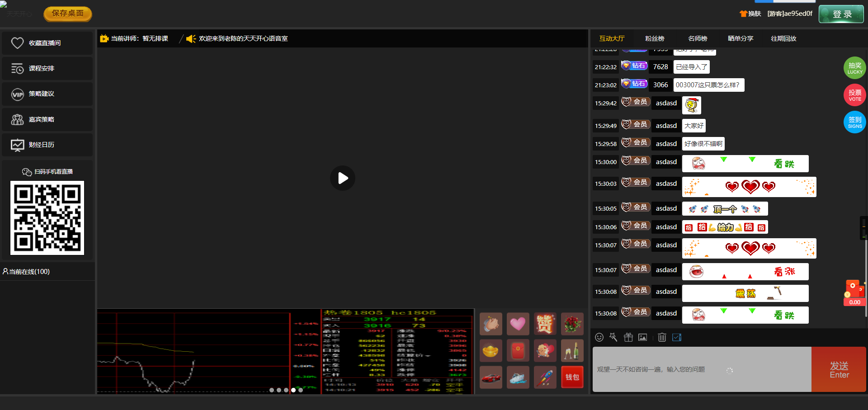Switch to 晒单分享 tab
868x410 pixels.
(x=741, y=38)
